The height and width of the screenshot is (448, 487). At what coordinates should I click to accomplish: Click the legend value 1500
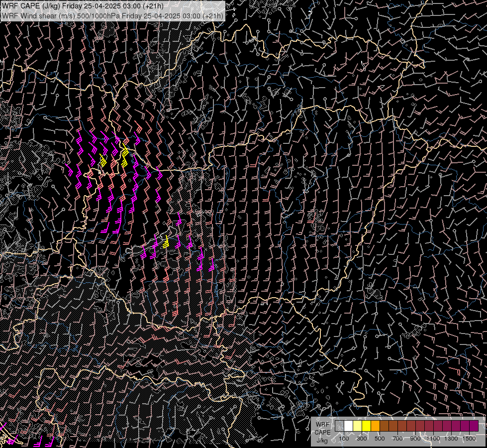click(x=469, y=439)
